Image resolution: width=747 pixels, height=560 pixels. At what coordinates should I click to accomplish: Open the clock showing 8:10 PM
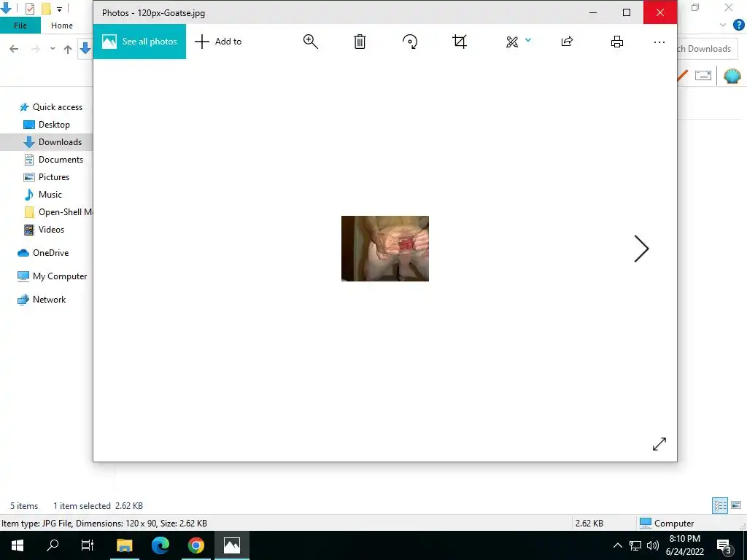684,545
